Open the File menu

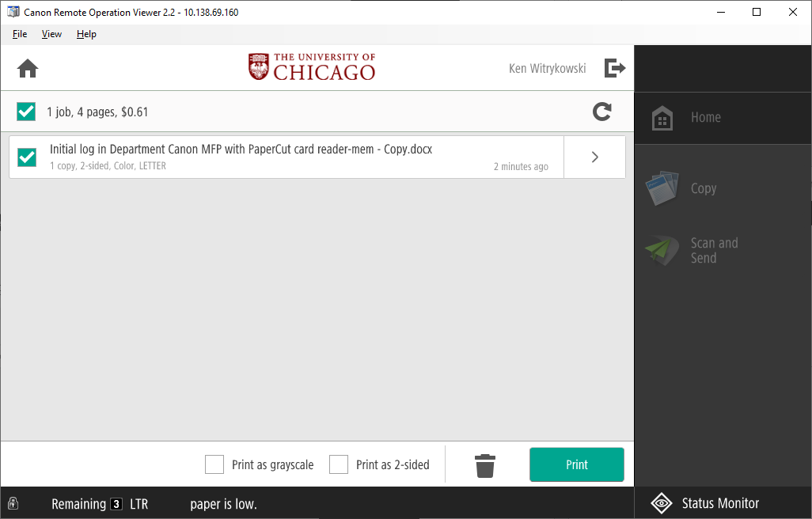pyautogui.click(x=19, y=34)
